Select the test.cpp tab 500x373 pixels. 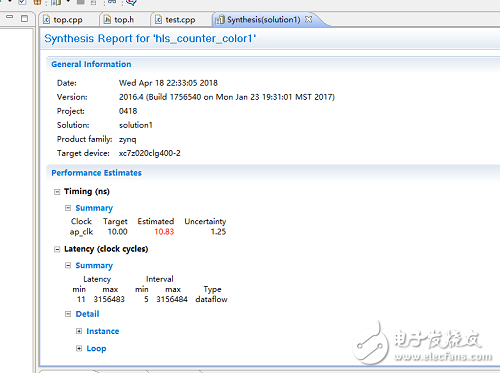click(x=175, y=20)
